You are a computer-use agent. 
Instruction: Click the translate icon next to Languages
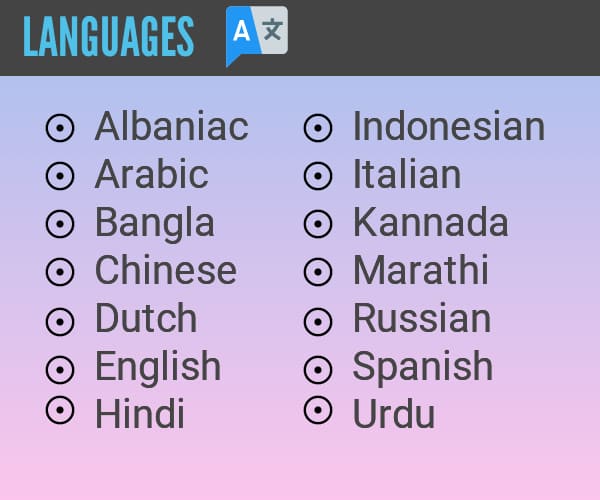coord(257,36)
